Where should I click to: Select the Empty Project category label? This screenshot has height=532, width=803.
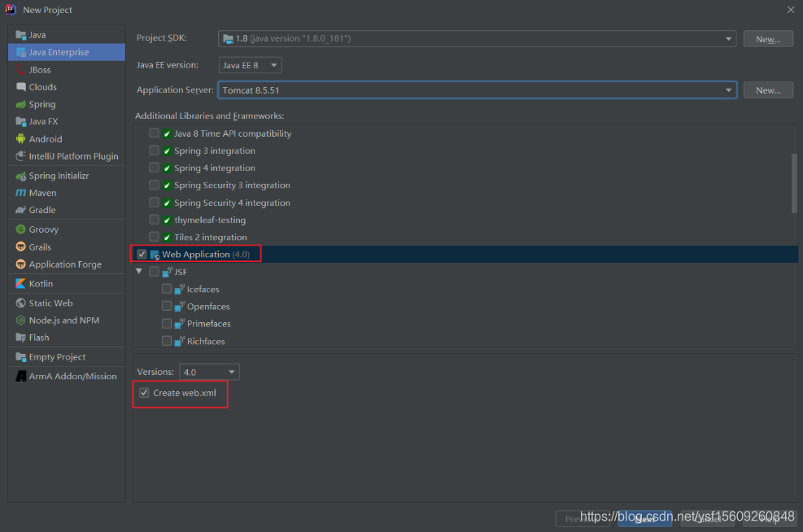click(x=57, y=357)
